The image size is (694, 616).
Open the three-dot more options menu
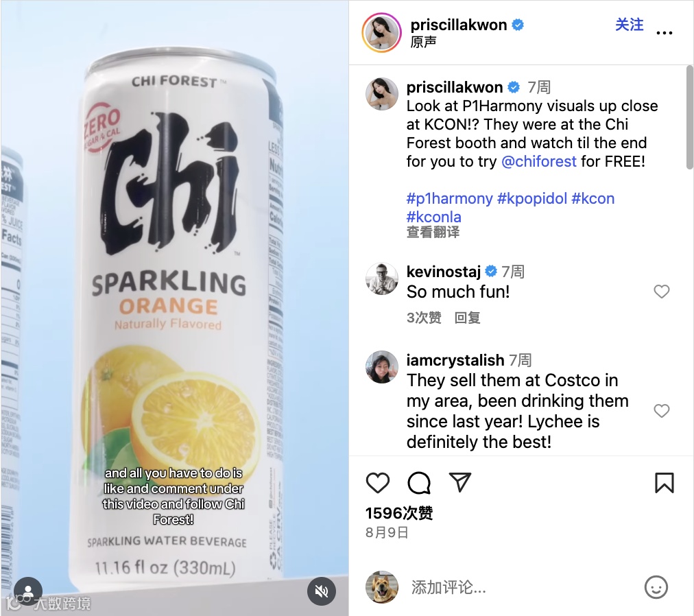[665, 33]
